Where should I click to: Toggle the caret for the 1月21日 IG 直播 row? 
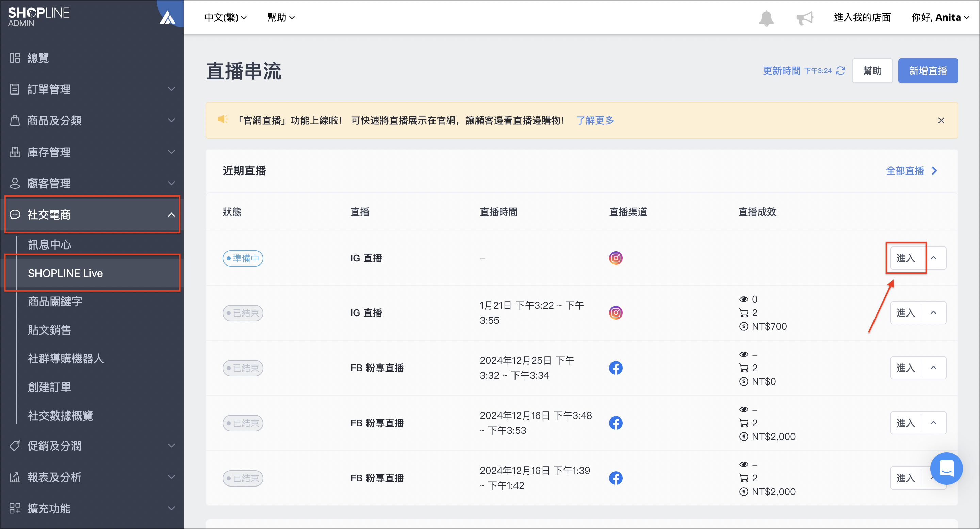[934, 313]
